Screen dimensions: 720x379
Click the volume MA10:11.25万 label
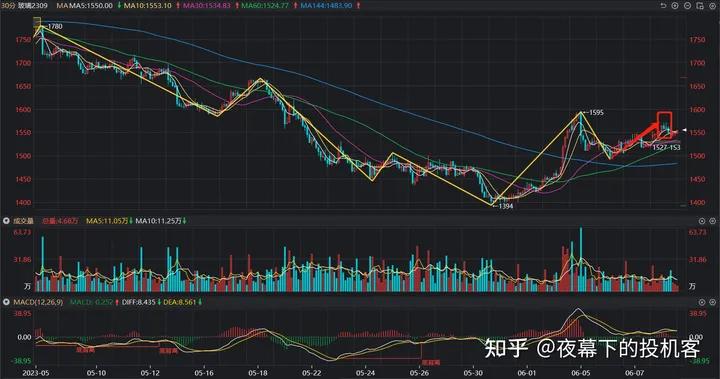[x=158, y=221]
